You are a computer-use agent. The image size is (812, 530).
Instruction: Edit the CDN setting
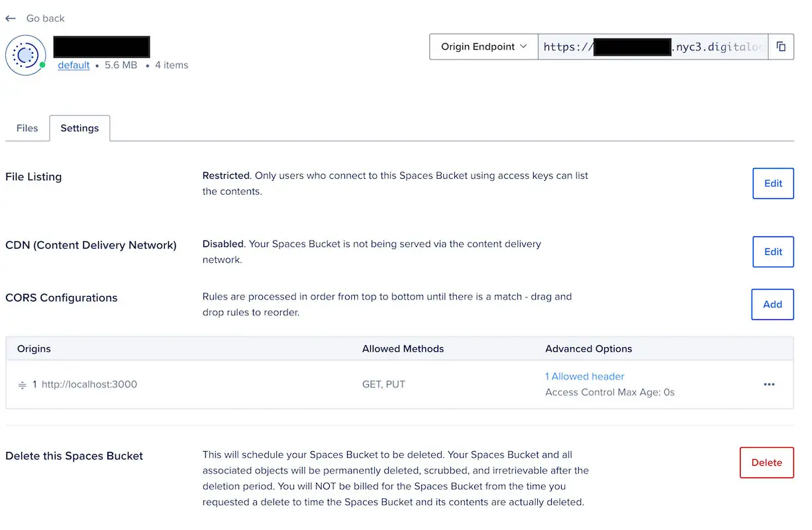click(773, 252)
